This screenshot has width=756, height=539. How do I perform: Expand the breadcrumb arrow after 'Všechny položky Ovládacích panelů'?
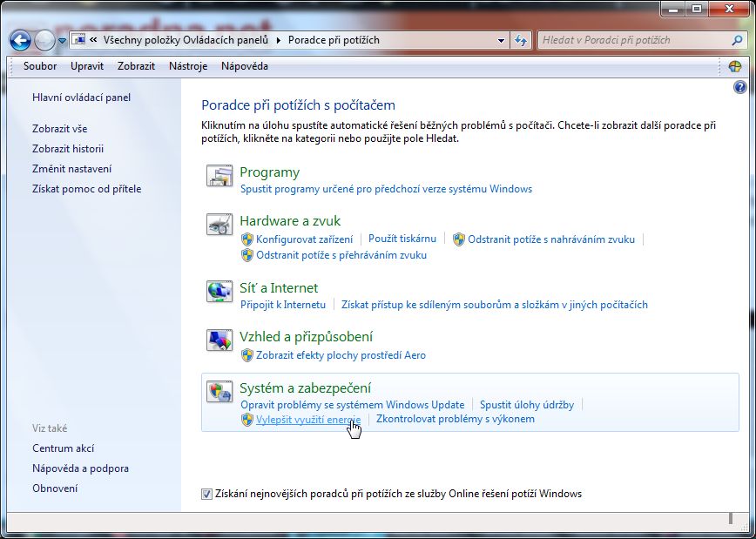click(278, 41)
